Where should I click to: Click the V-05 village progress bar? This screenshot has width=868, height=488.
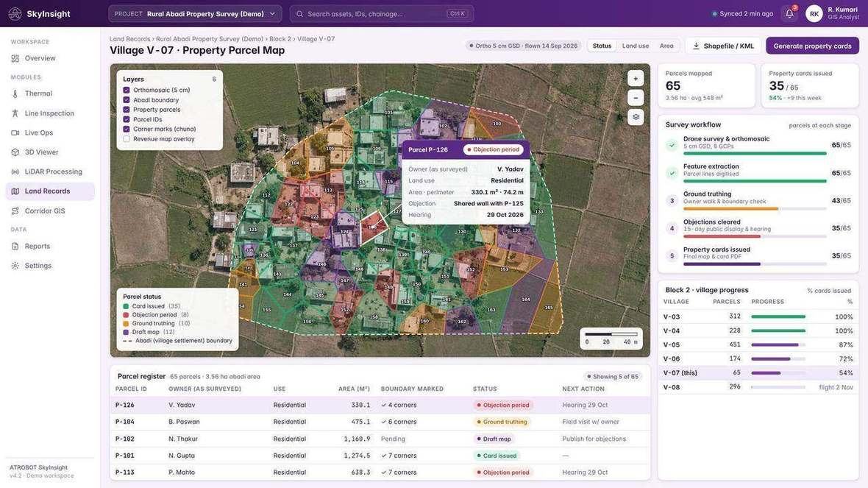[x=778, y=344]
